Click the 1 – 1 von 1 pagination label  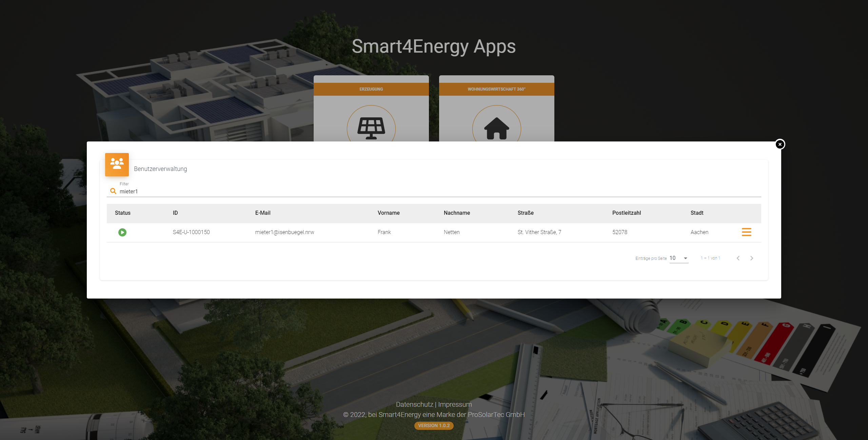pos(710,258)
